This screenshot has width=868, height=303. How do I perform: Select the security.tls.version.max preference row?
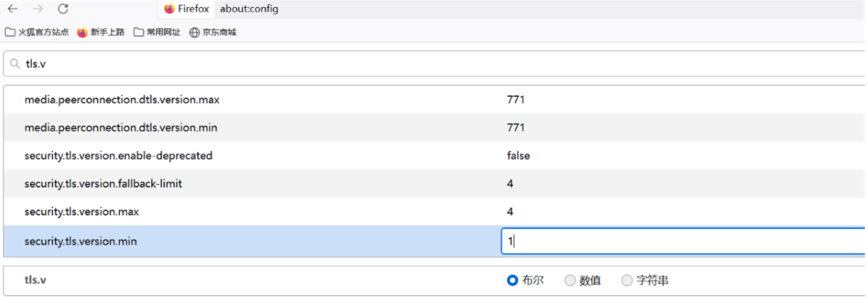(82, 212)
